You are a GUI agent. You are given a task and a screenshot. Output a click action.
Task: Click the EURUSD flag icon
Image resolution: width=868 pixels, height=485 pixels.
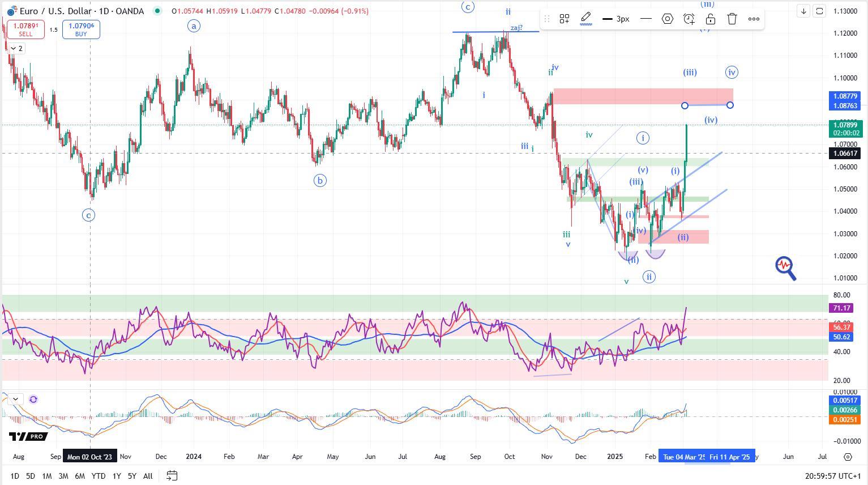[x=12, y=11]
